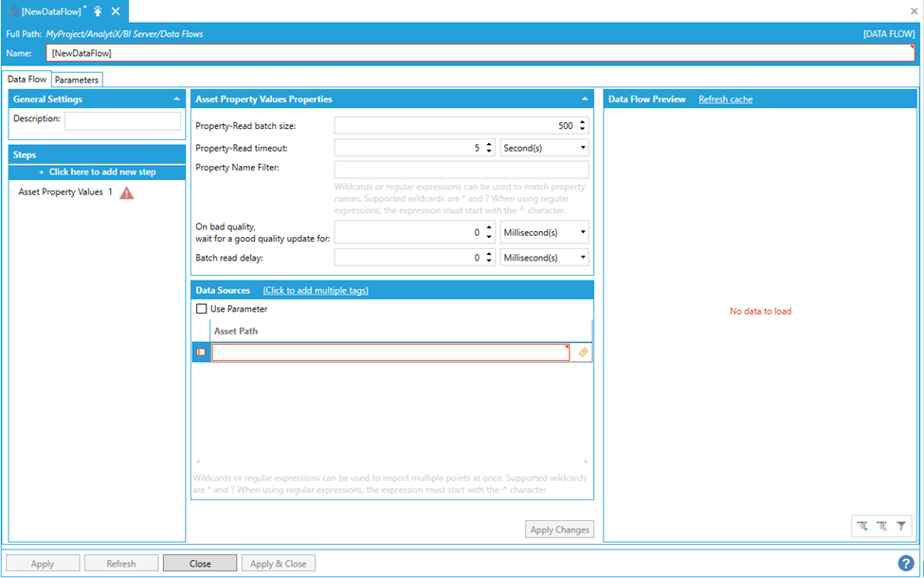Click here to add new step
Viewport: 924px width, 578px height.
98,172
